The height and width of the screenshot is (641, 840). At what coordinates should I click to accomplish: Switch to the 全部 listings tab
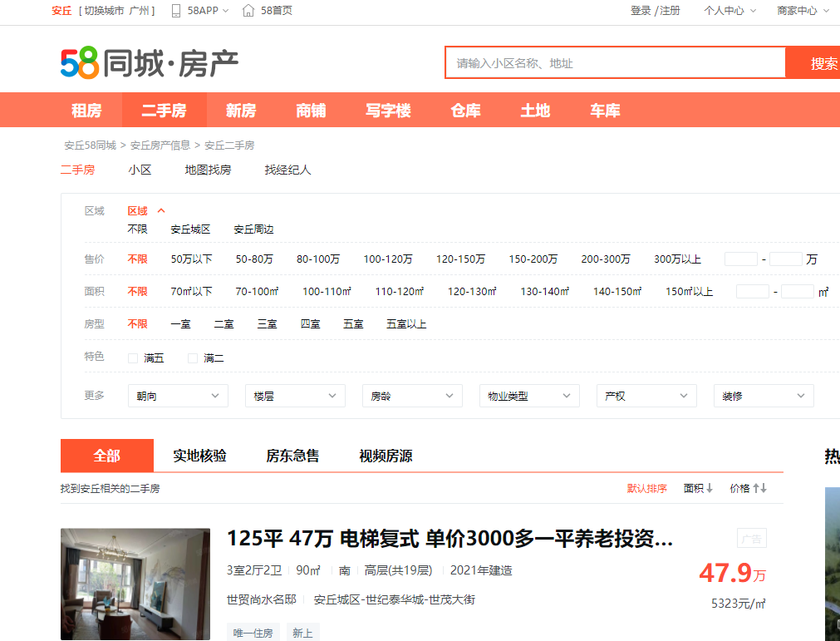pos(107,456)
